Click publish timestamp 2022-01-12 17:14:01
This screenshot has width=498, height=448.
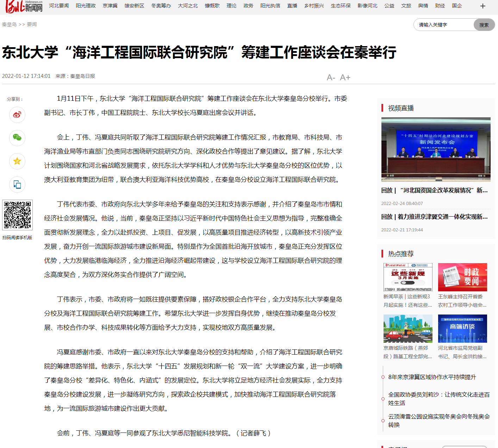click(26, 76)
